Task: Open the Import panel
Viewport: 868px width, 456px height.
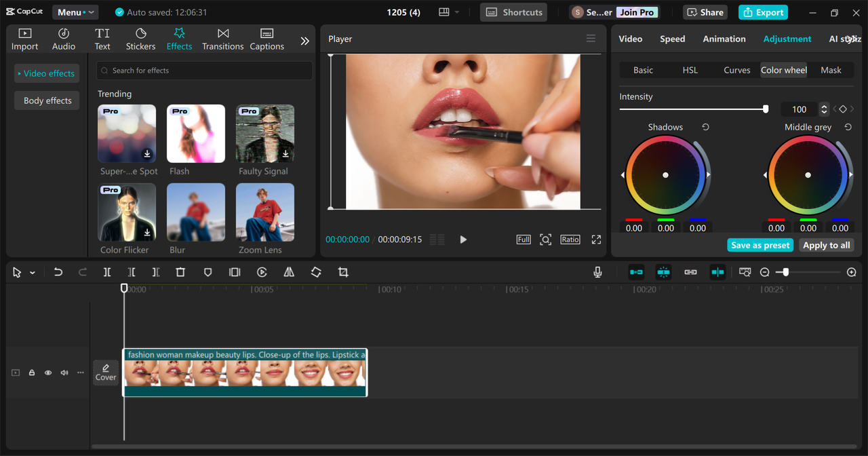Action: coord(24,39)
